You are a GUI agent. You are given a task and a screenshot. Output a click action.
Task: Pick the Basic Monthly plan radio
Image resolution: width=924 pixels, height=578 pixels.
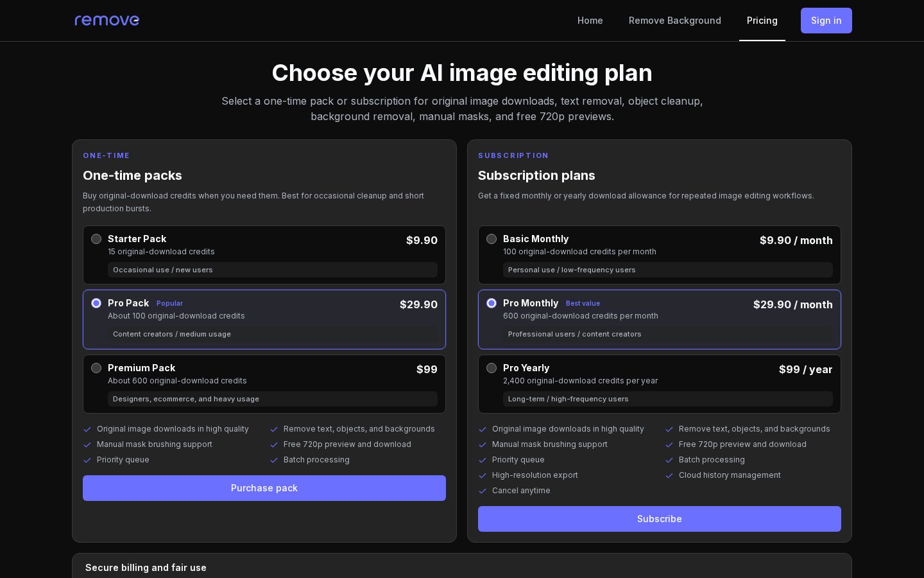coord(492,239)
